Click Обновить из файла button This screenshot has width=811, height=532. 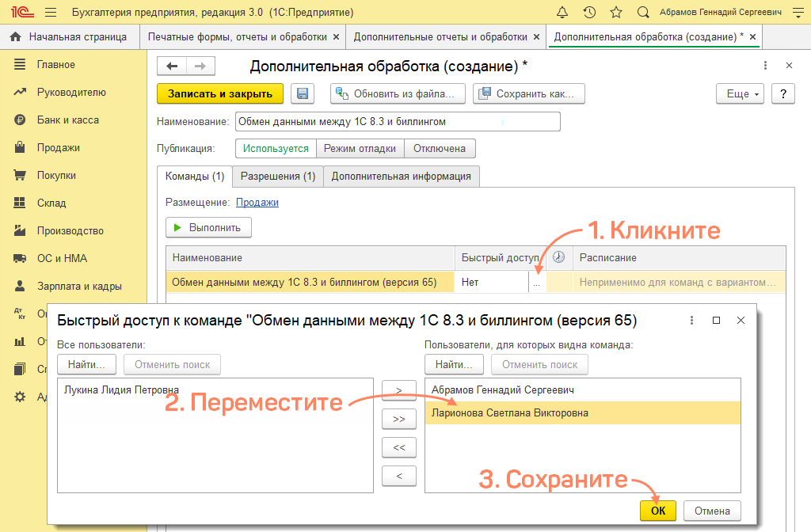(x=398, y=93)
